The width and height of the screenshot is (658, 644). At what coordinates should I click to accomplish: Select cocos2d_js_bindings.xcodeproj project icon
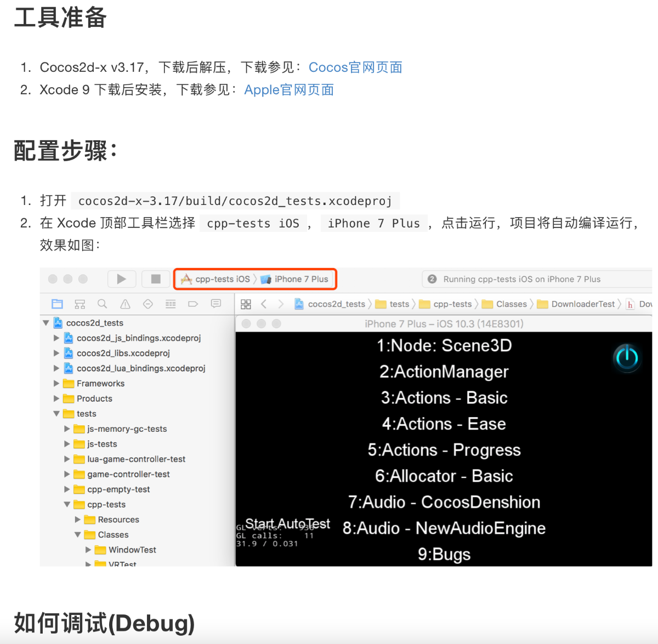click(x=69, y=338)
